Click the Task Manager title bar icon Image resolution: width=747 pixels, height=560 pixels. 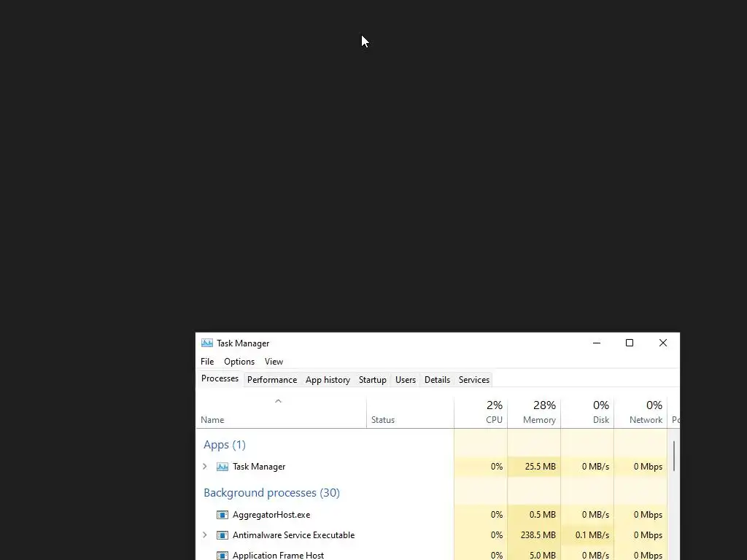[x=206, y=343]
